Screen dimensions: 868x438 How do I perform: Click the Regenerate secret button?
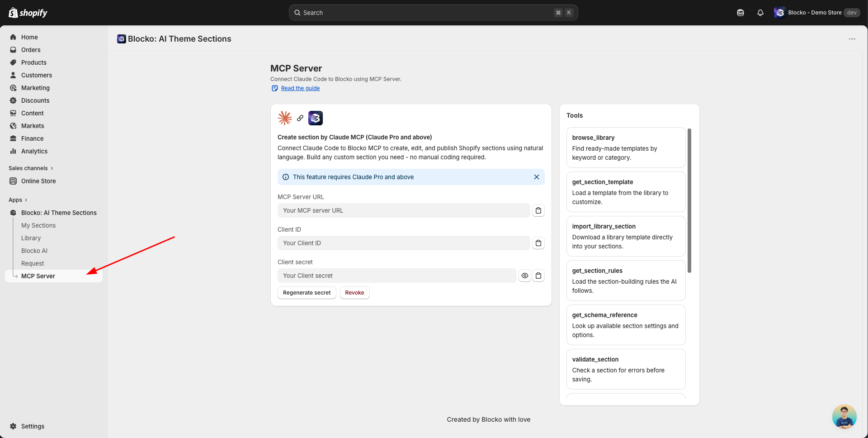click(307, 293)
